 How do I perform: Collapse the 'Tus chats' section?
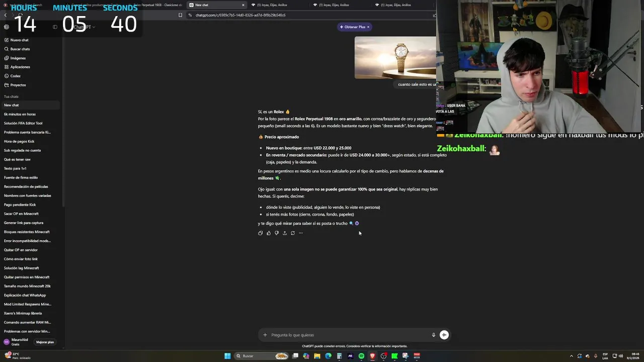click(11, 97)
